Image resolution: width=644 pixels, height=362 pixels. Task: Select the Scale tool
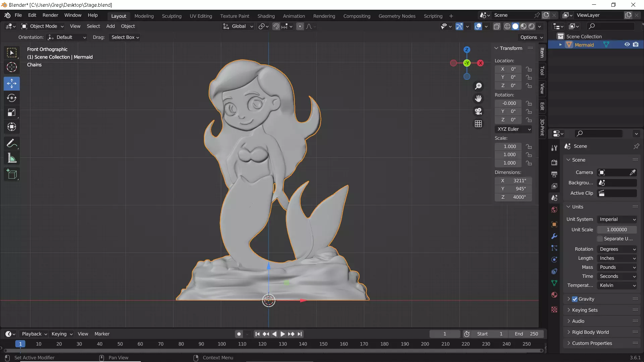point(12,112)
